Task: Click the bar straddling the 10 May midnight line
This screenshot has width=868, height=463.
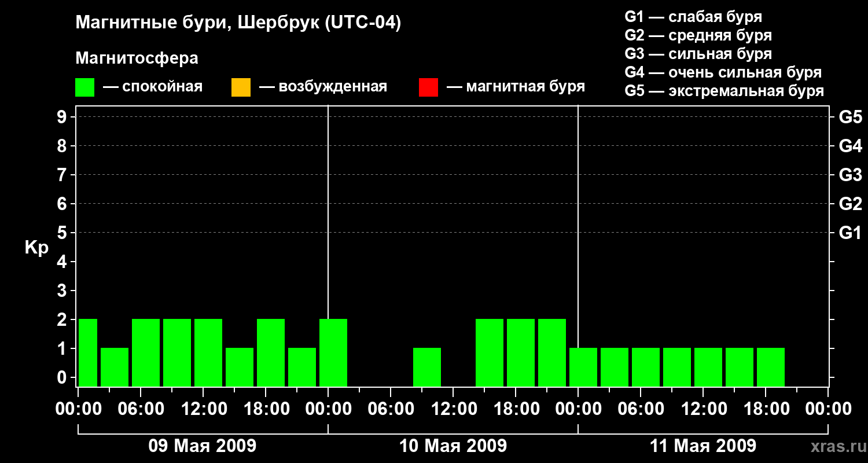Action: pyautogui.click(x=333, y=352)
